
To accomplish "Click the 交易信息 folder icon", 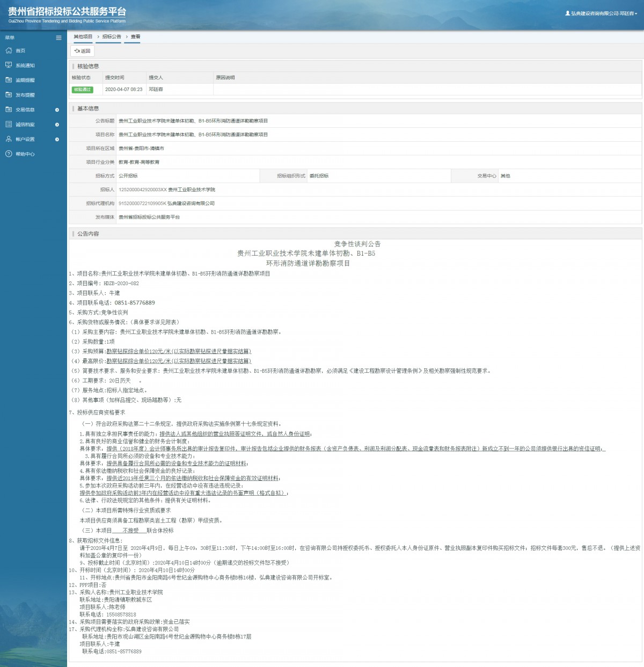I will pyautogui.click(x=9, y=110).
